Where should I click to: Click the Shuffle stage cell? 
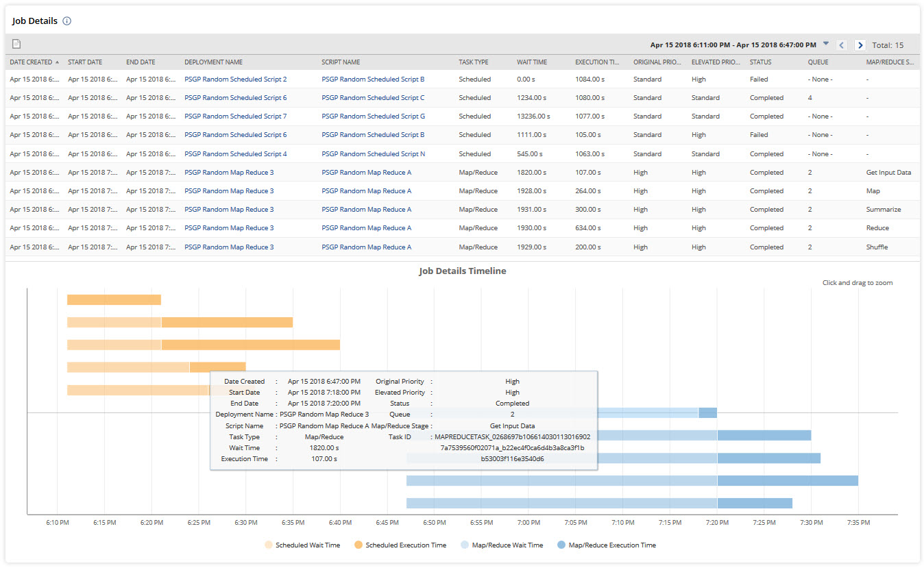[877, 247]
